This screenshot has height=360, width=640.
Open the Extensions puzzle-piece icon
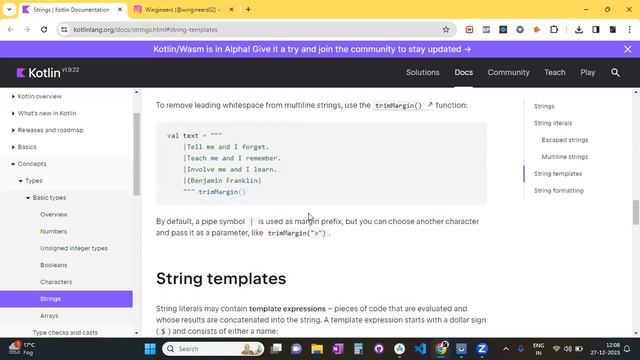554,29
